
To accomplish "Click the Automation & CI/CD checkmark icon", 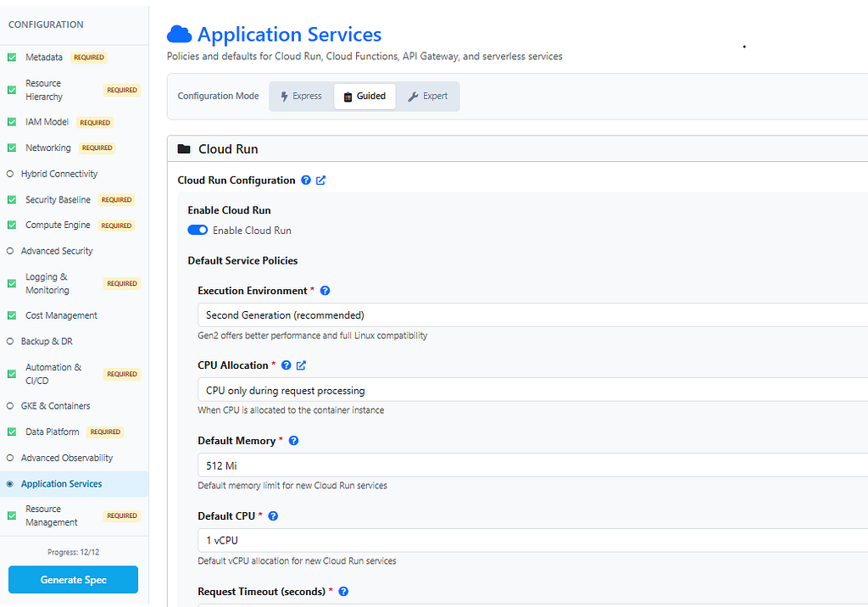I will tap(12, 374).
